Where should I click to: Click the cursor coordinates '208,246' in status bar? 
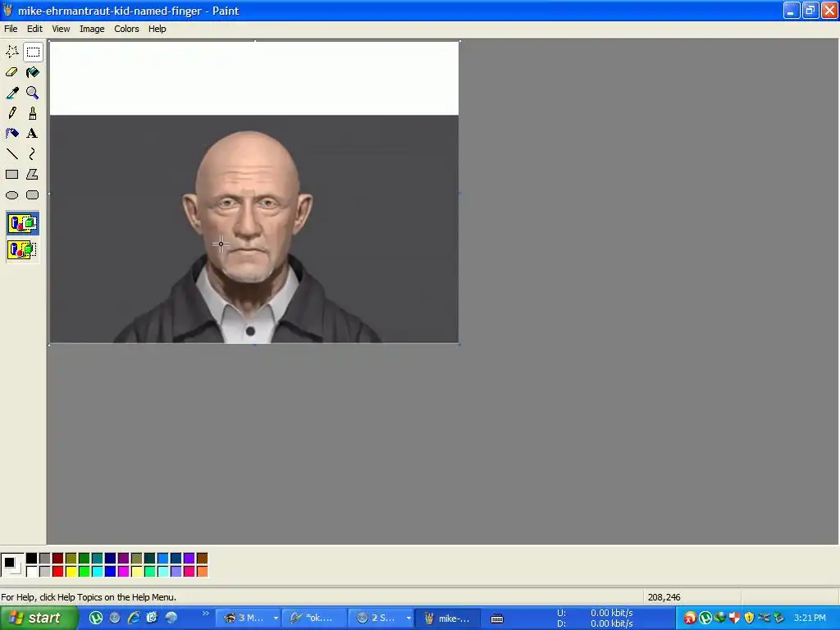664,597
